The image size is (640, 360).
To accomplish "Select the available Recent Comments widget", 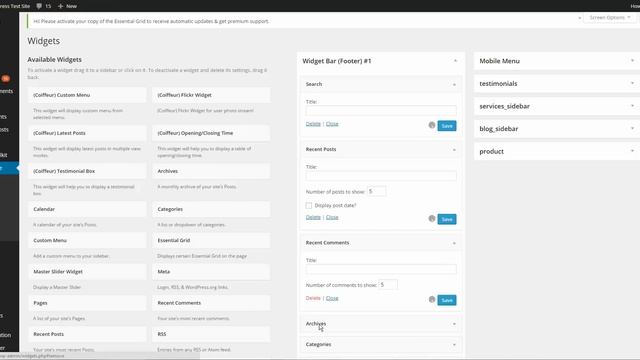I will pyautogui.click(x=211, y=303).
